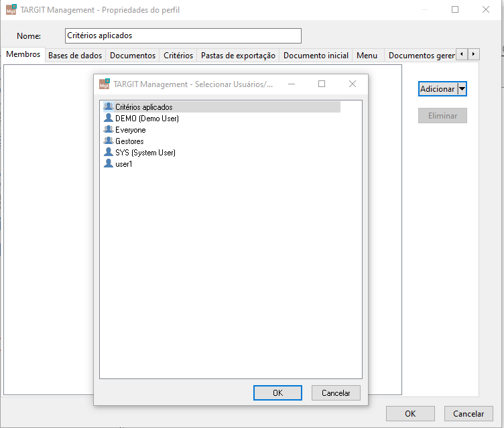The height and width of the screenshot is (428, 504).
Task: Close the Propriedades do perfil window
Action: pos(486,9)
